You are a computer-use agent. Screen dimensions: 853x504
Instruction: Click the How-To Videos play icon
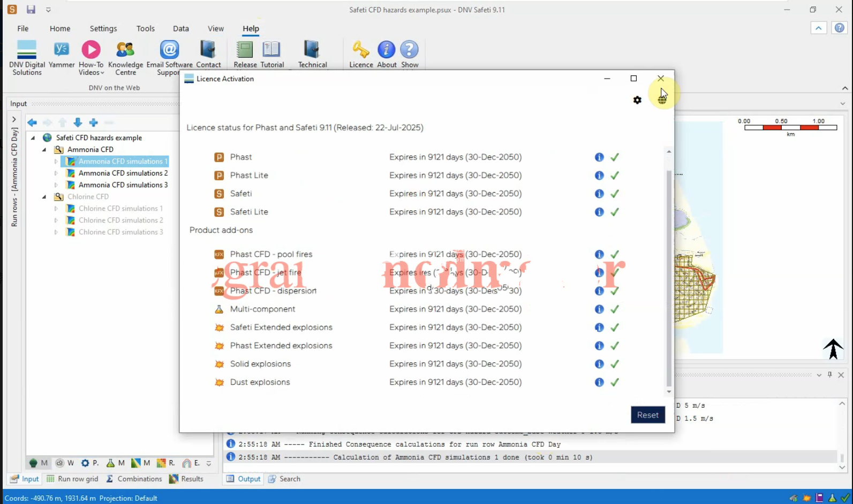pos(91,50)
